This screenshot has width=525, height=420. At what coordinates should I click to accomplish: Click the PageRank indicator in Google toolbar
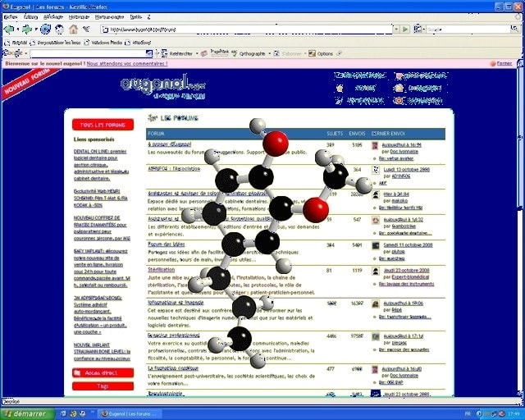(x=219, y=52)
